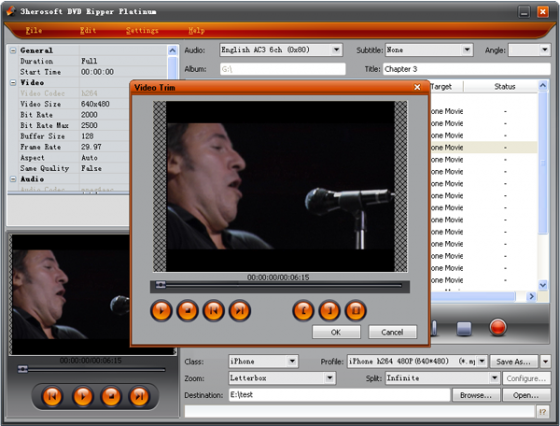Click stop button in Video Trim dialog
This screenshot has width=560, height=426.
[188, 311]
